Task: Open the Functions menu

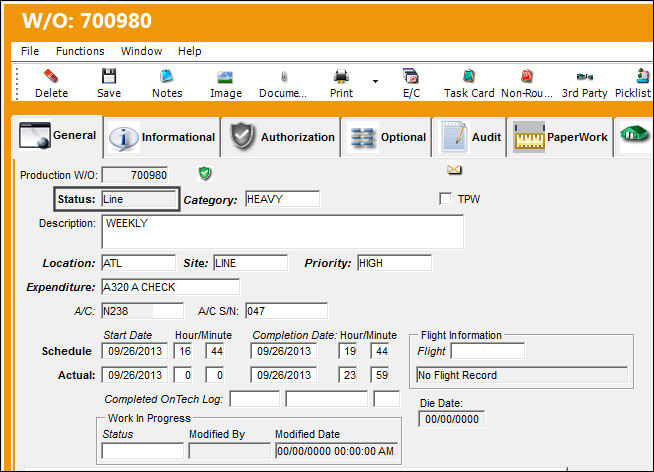Action: pyautogui.click(x=80, y=51)
